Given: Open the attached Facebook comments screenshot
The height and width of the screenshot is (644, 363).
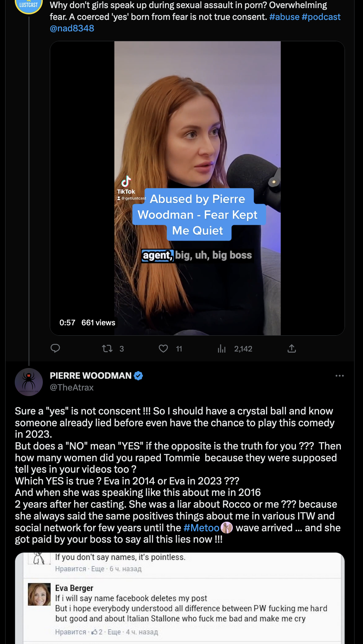Looking at the screenshot, I should click(x=180, y=597).
